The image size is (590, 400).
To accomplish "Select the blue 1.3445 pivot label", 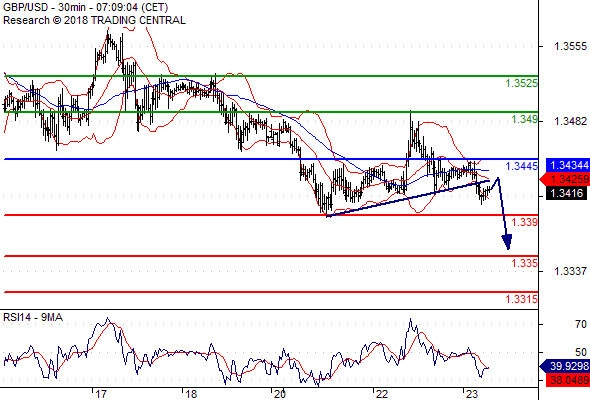I will pos(522,166).
